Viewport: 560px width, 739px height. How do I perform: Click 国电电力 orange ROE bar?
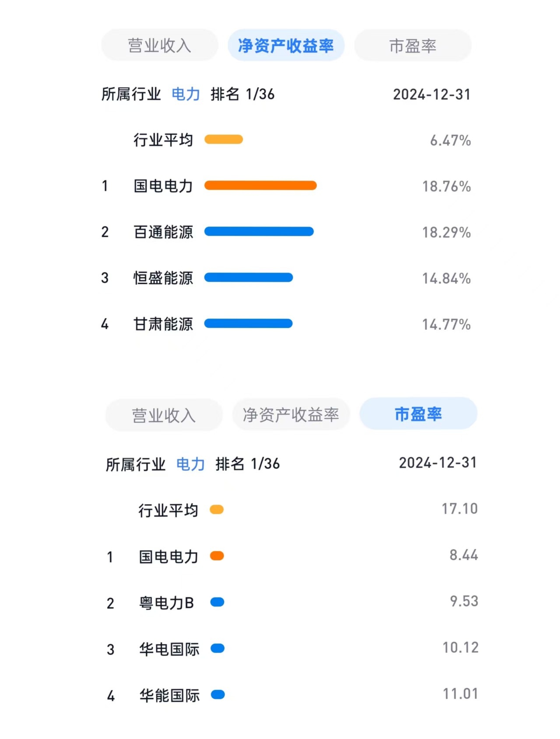[x=261, y=185]
